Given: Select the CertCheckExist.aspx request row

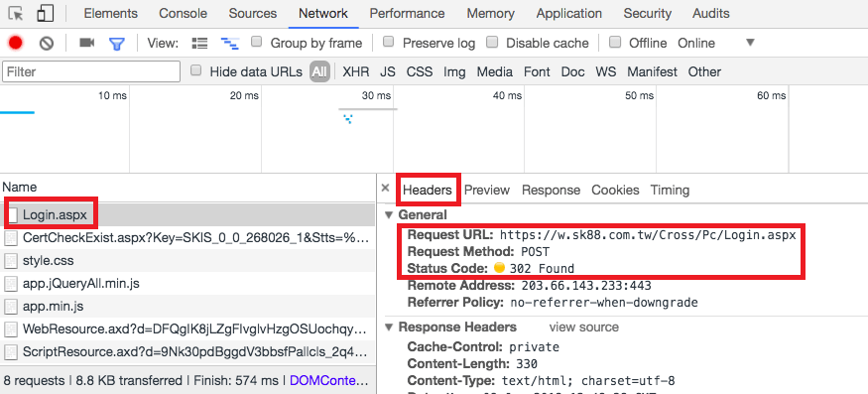Looking at the screenshot, I should [187, 238].
